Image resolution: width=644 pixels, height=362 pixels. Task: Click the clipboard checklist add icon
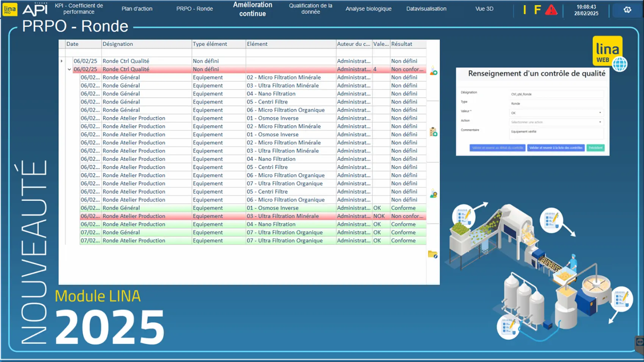click(x=433, y=132)
